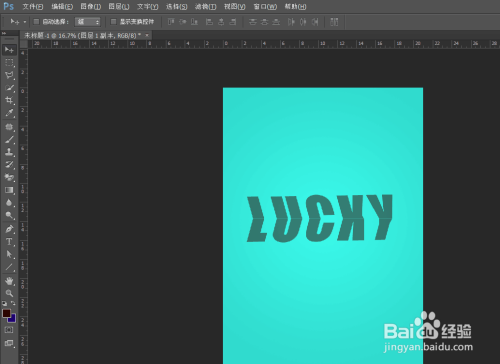Image resolution: width=500 pixels, height=364 pixels.
Task: Open the Move tool preset picker arrow
Action: coord(25,22)
